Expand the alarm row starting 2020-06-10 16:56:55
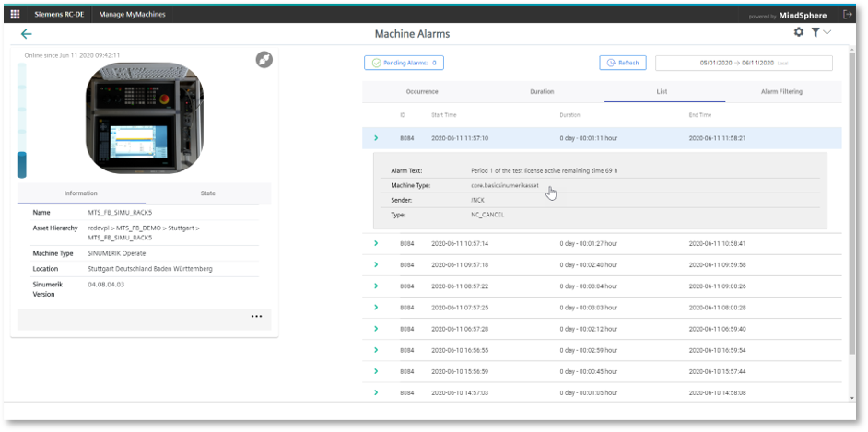The width and height of the screenshot is (868, 432). pyautogui.click(x=376, y=350)
